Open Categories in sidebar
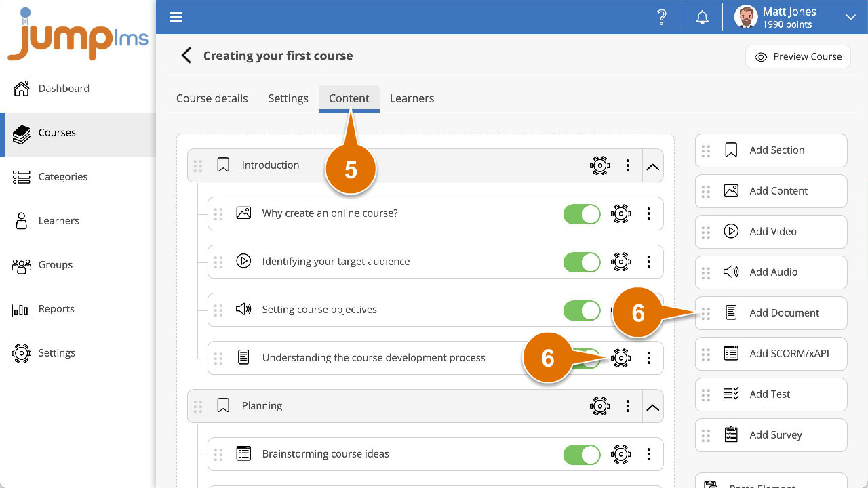Viewport: 868px width, 488px height. 78,177
